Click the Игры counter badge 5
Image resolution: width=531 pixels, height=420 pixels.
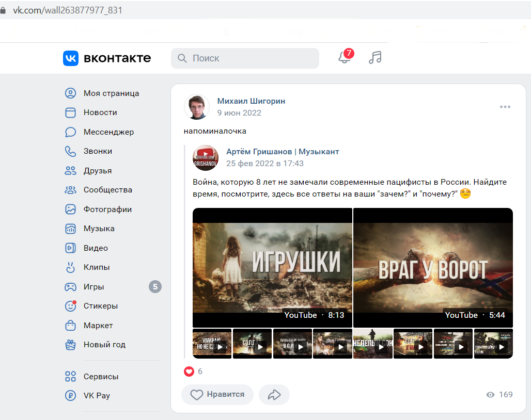coord(155,287)
